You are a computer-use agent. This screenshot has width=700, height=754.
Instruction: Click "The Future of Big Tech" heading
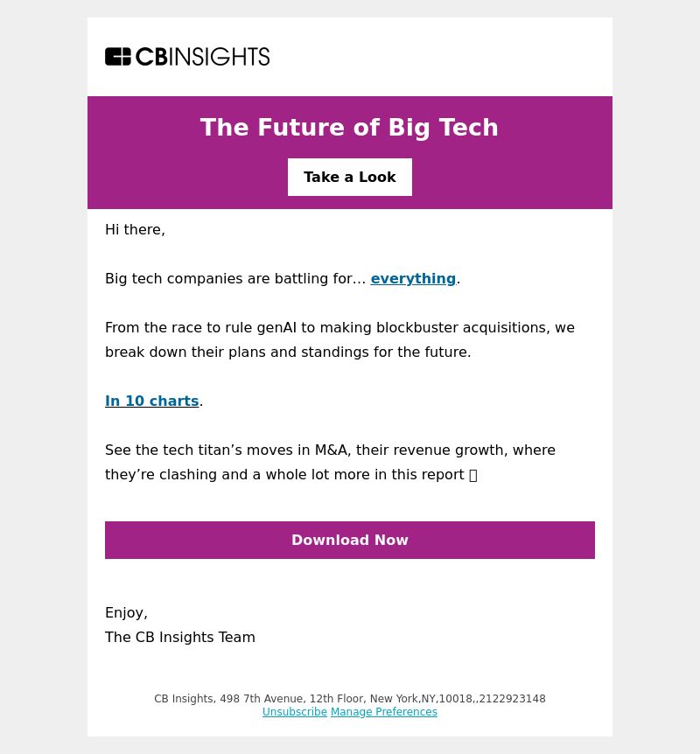pos(349,128)
